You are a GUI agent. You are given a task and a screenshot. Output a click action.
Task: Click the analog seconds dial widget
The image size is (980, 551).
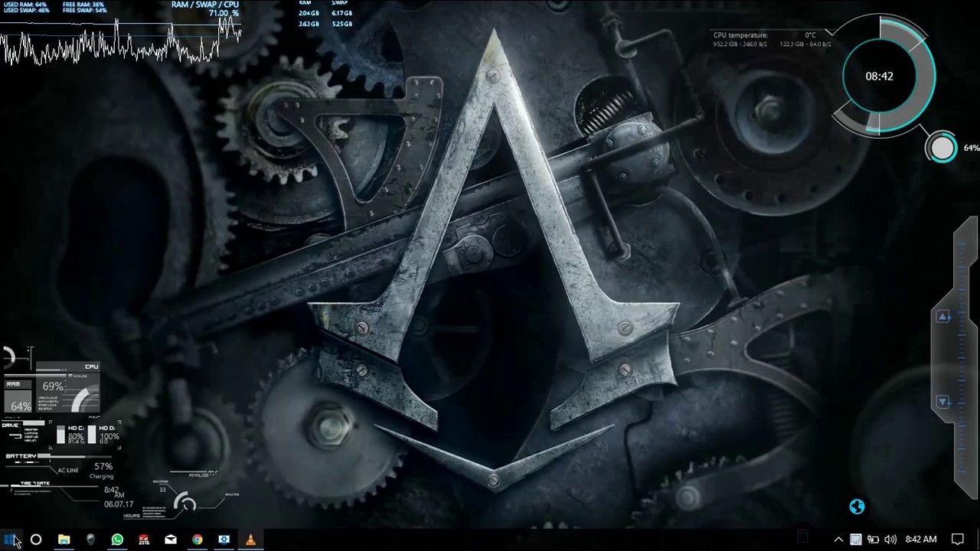click(185, 503)
